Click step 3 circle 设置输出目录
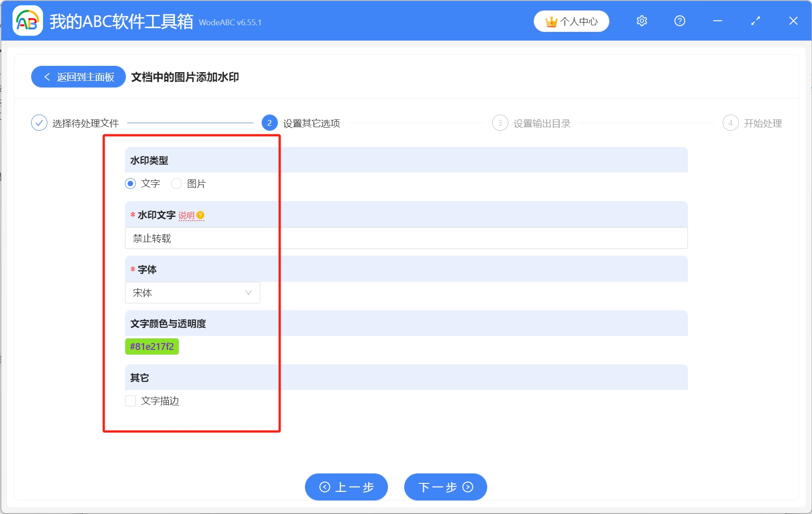The image size is (812, 514). click(x=500, y=123)
